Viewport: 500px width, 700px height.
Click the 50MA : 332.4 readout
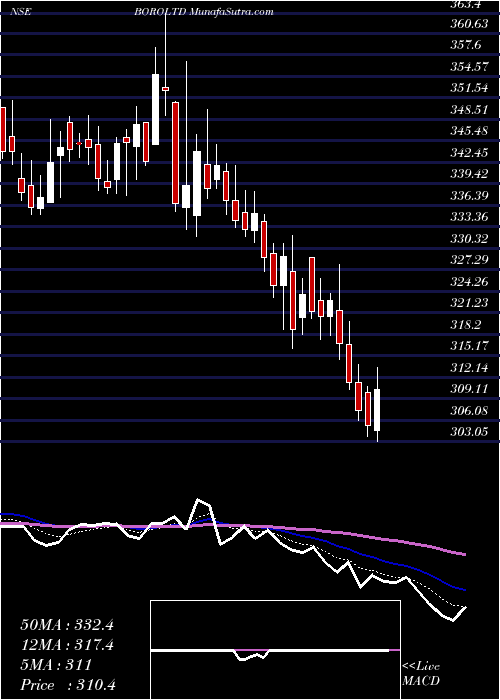tap(67, 625)
